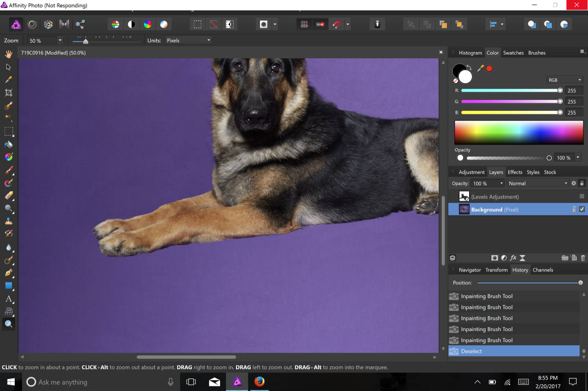Switch to the Develop Persona

point(48,24)
